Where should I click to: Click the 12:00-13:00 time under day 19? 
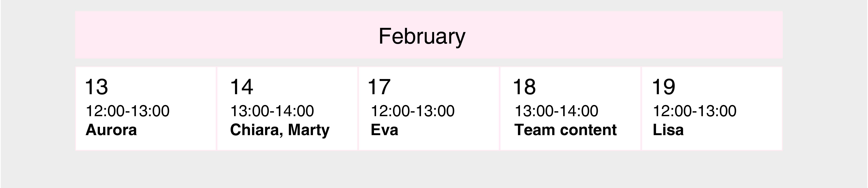click(x=695, y=111)
